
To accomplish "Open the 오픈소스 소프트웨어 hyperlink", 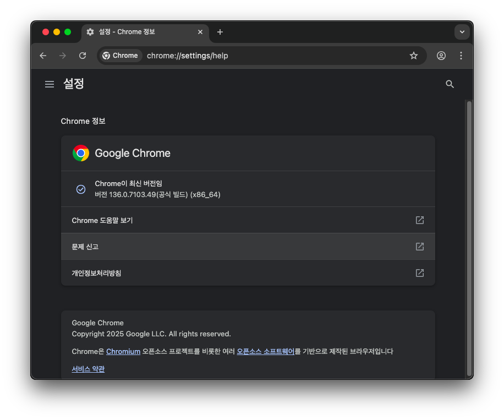I will (266, 352).
